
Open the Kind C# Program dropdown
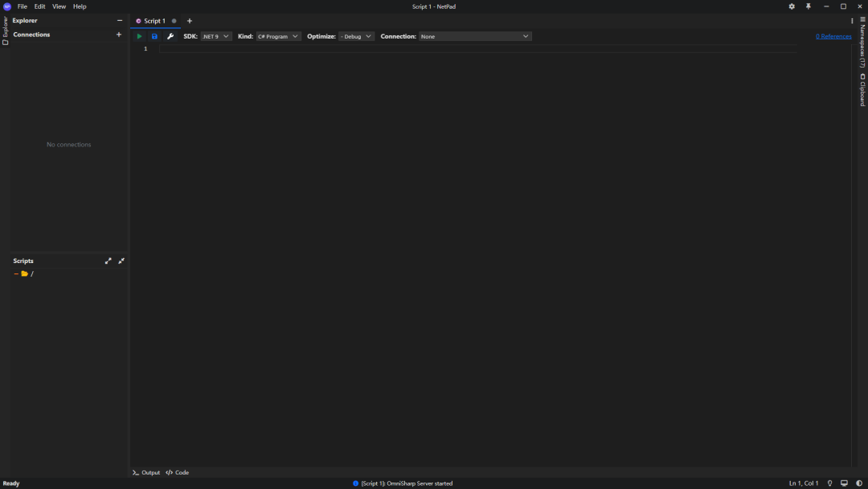coord(278,36)
